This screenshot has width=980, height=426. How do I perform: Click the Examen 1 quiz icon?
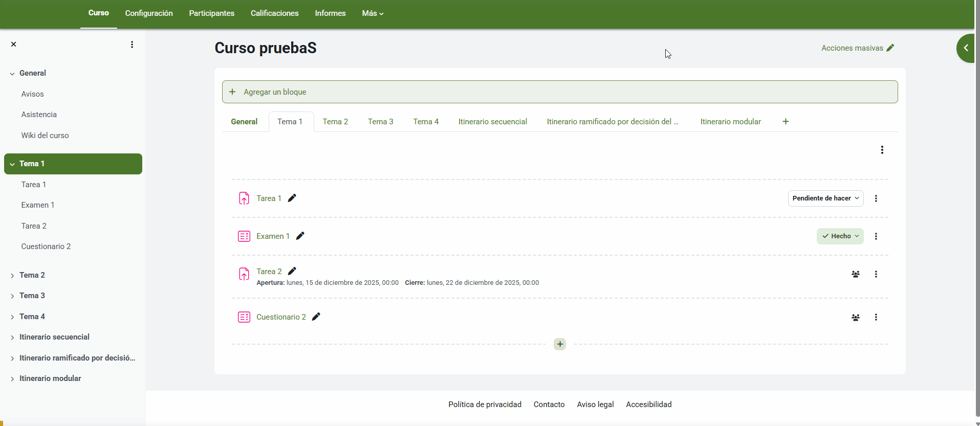(244, 236)
